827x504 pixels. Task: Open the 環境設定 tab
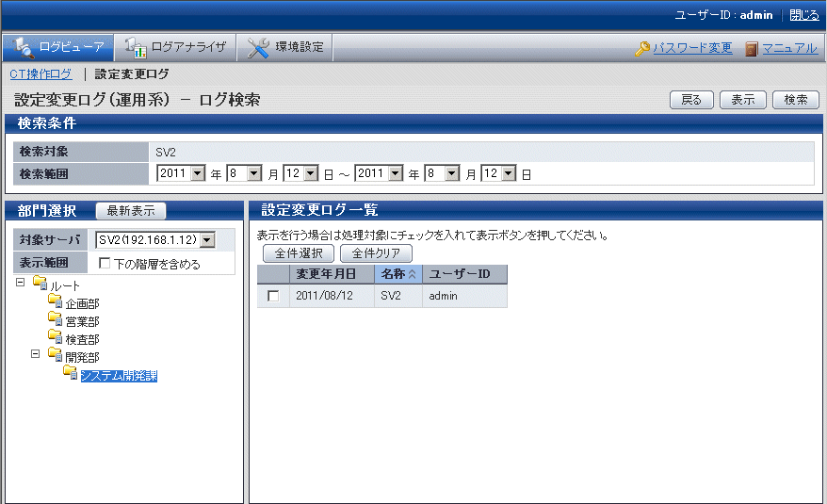(x=284, y=47)
